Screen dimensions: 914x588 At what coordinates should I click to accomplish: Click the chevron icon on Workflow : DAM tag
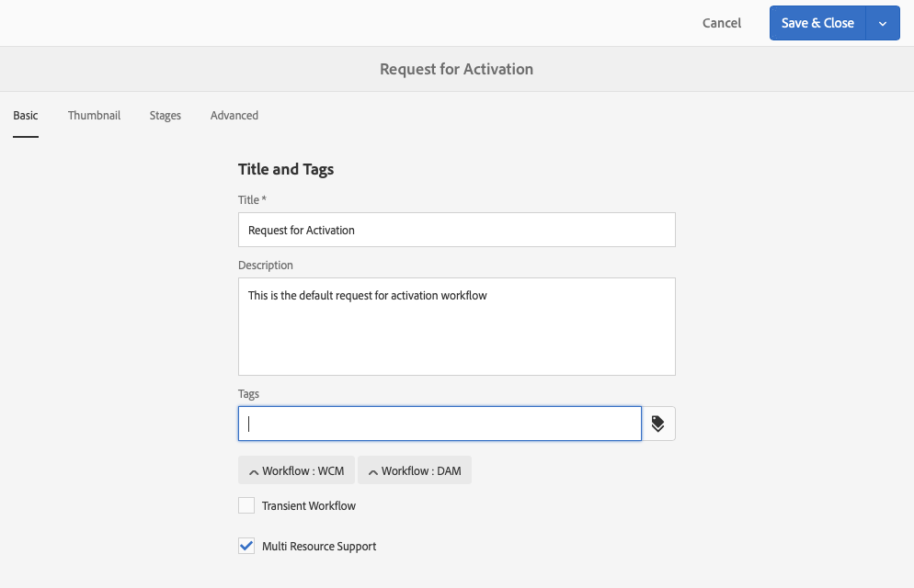tap(372, 471)
